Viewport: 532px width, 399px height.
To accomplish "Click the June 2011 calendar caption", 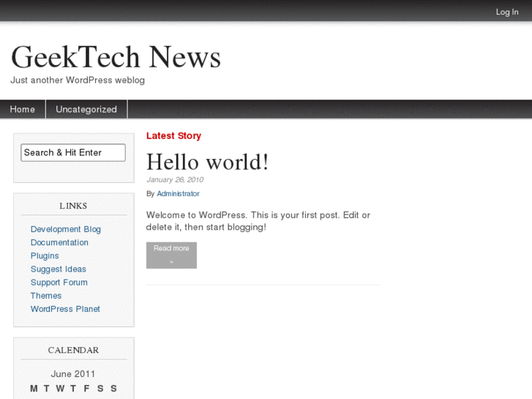I will coord(73,374).
